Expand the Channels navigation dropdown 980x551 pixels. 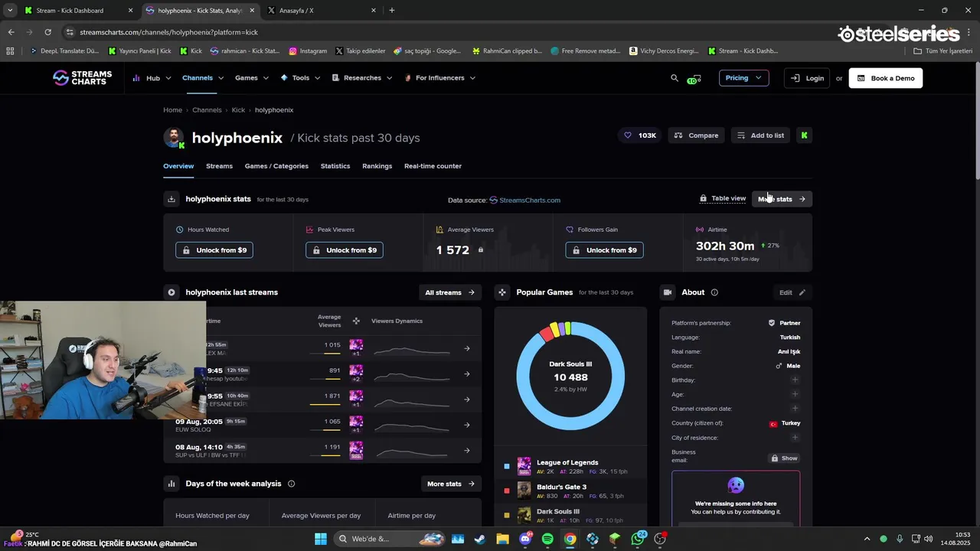tap(203, 78)
